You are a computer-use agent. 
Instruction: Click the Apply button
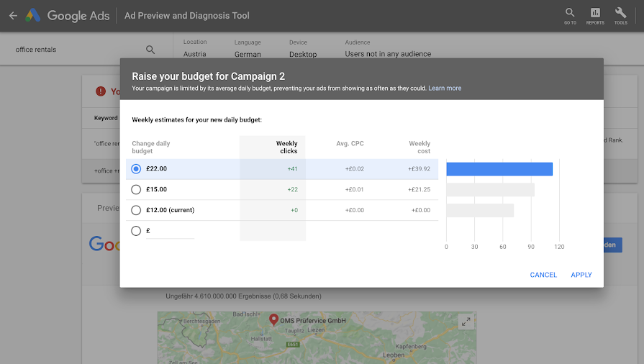[x=581, y=275]
